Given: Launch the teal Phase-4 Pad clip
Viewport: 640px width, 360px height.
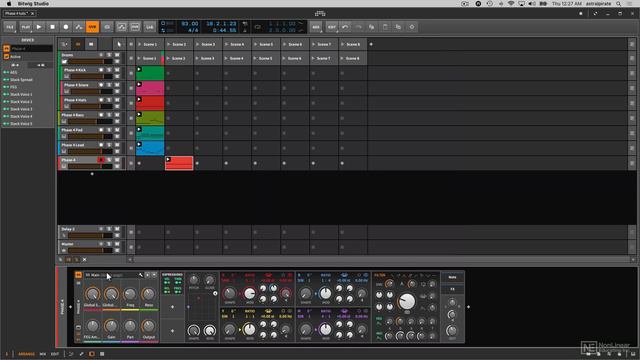Looking at the screenshot, I should click(139, 129).
